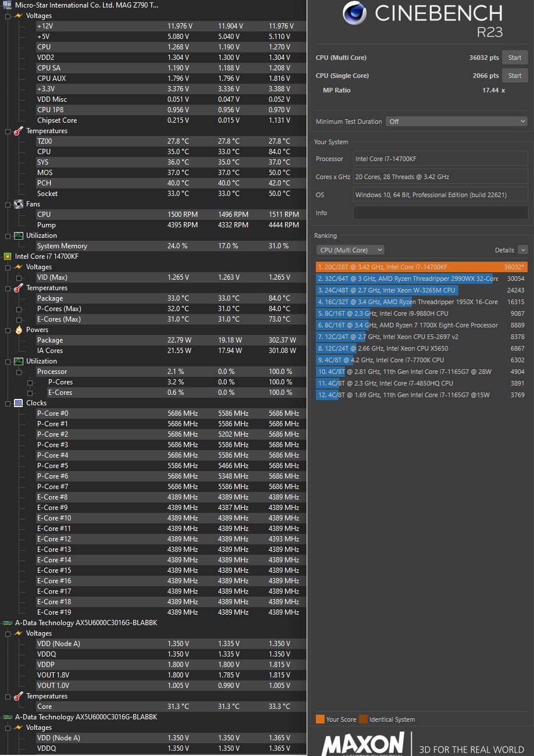Select the E-Core #19 clock row

coord(170,612)
